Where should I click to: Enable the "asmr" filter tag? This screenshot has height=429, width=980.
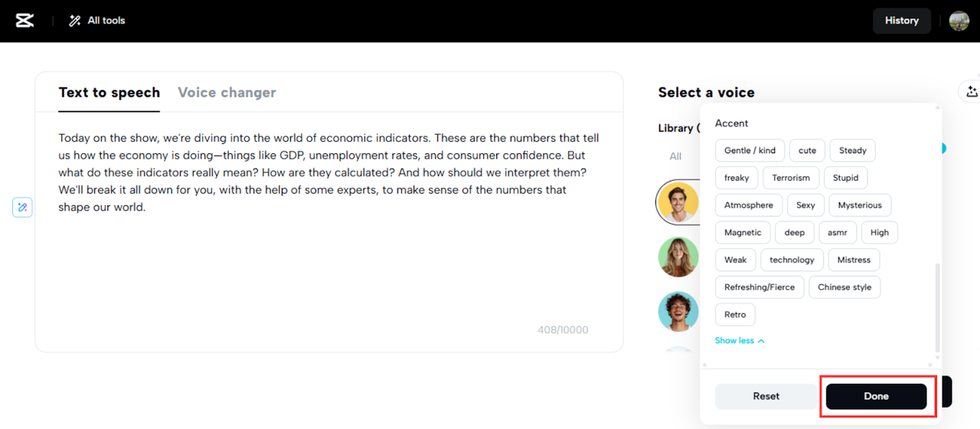point(837,233)
